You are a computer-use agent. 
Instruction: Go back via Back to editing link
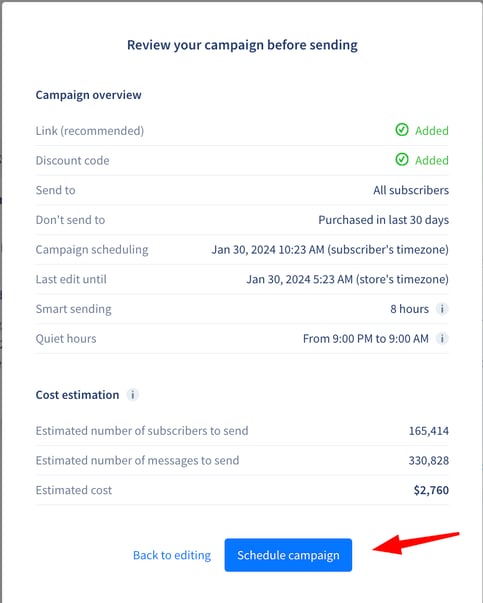(x=172, y=555)
